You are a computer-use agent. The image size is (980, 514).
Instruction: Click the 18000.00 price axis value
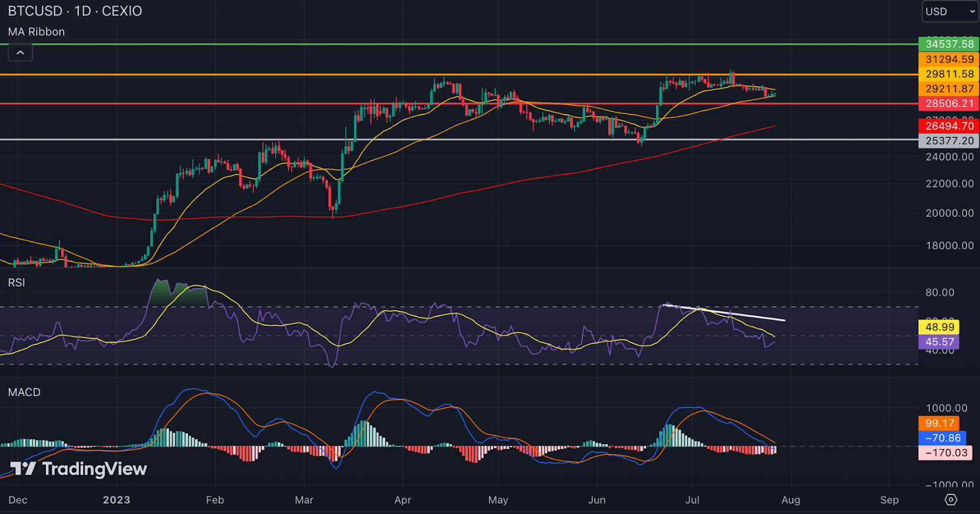pyautogui.click(x=949, y=246)
